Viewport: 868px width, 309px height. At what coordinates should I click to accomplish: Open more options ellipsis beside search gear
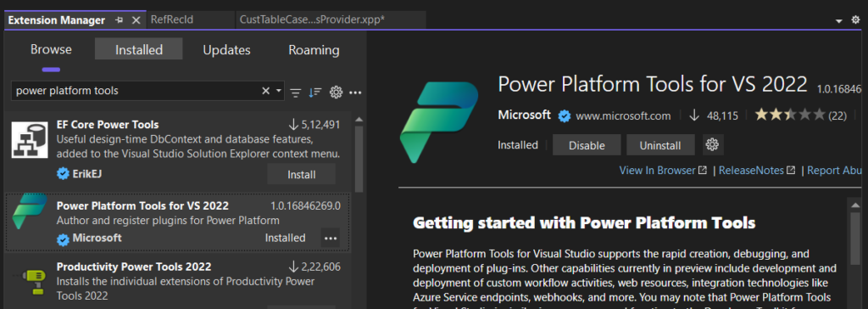tap(355, 92)
